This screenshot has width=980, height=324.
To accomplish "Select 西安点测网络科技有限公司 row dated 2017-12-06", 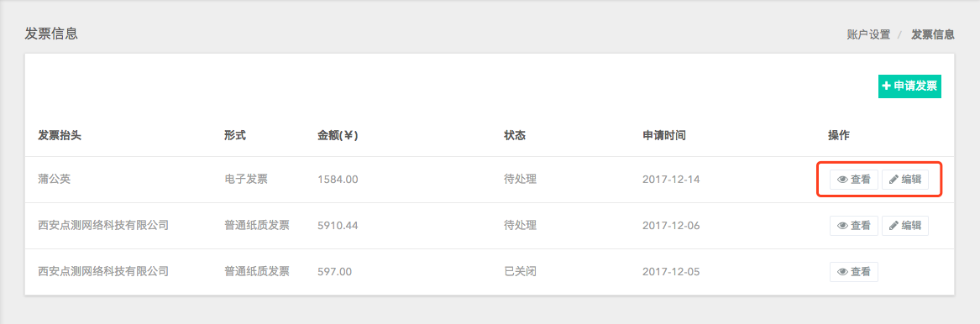I will 490,225.
